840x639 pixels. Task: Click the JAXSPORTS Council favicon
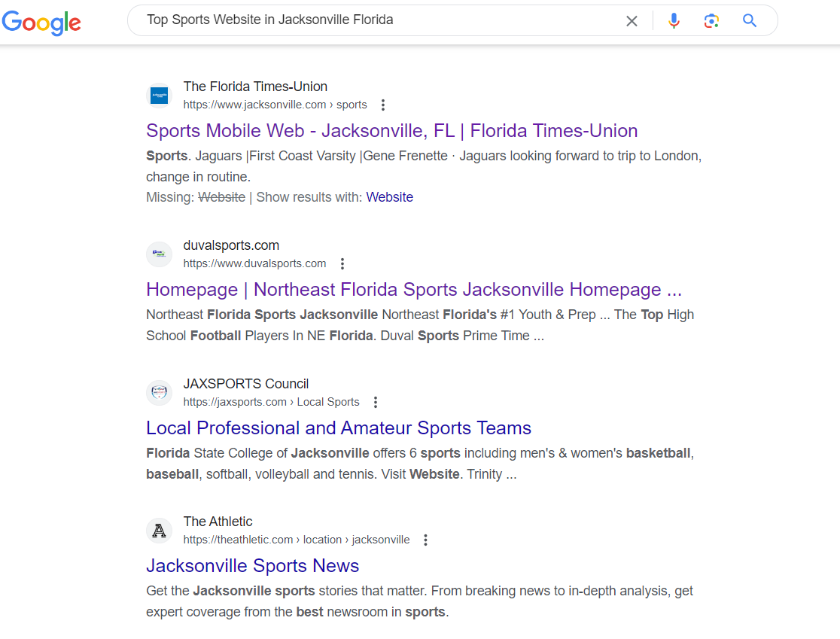click(x=159, y=393)
